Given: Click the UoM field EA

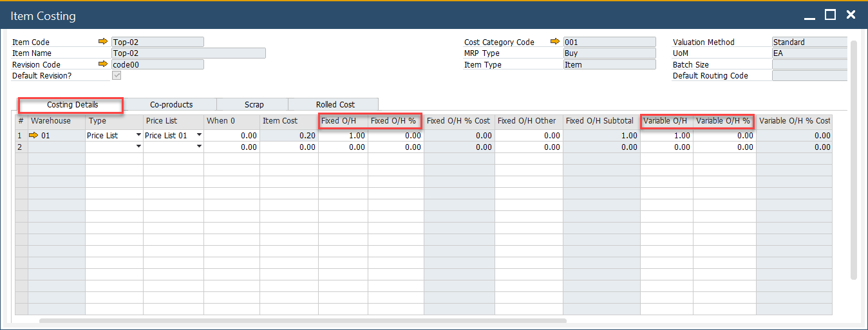Looking at the screenshot, I should click(x=809, y=53).
